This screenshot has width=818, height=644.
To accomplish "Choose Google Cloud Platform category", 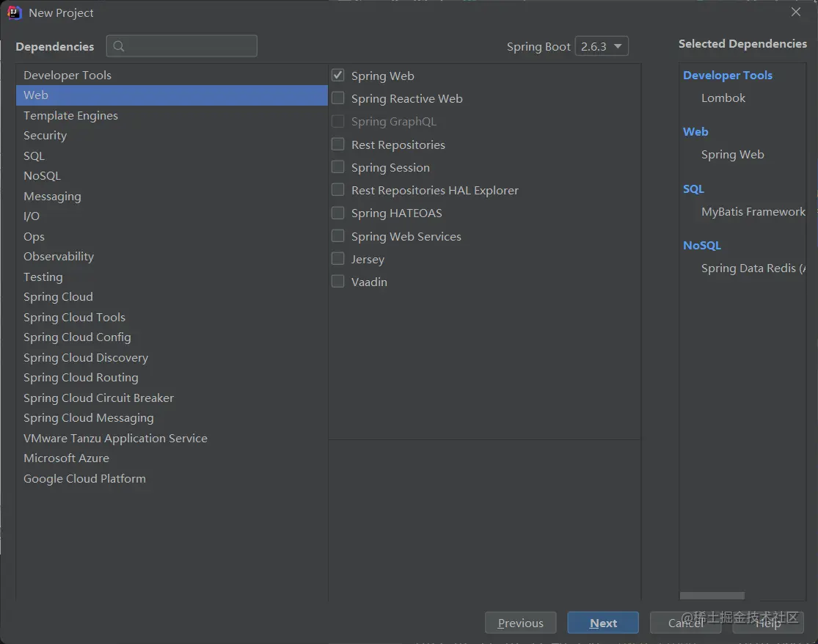I will [x=172, y=479].
